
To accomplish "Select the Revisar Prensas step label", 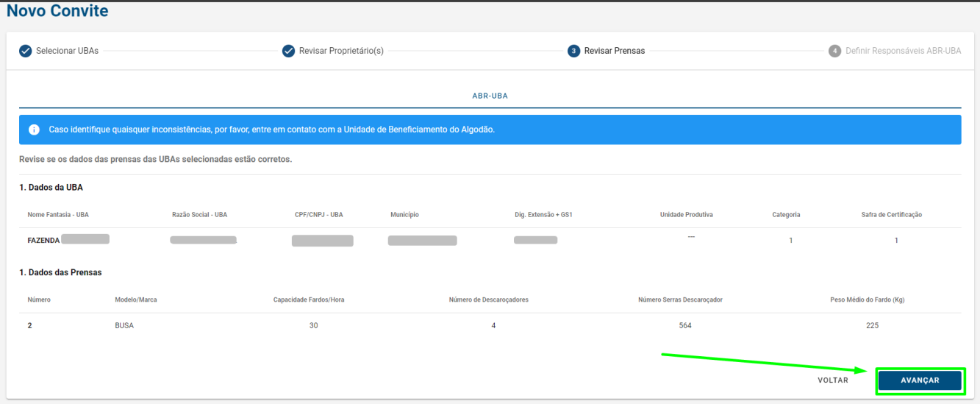I will [614, 51].
